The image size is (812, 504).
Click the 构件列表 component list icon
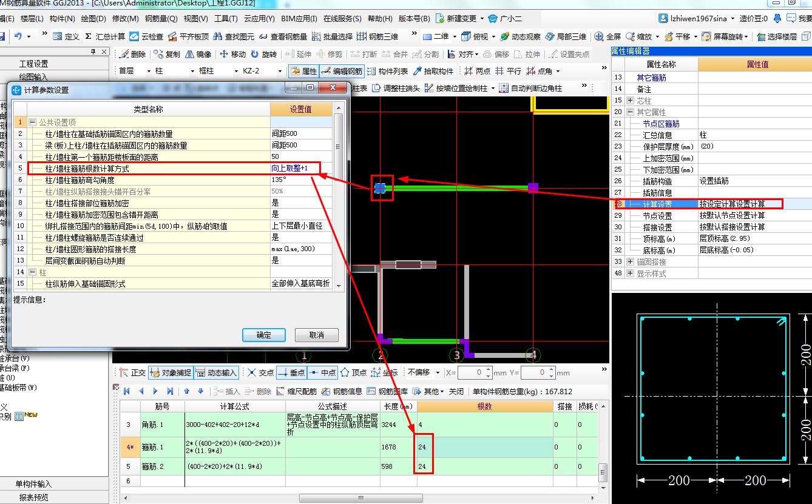(x=371, y=71)
